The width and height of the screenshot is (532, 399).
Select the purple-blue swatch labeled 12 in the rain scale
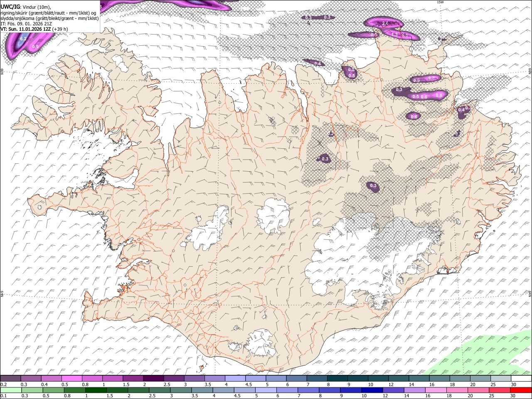tap(393, 390)
